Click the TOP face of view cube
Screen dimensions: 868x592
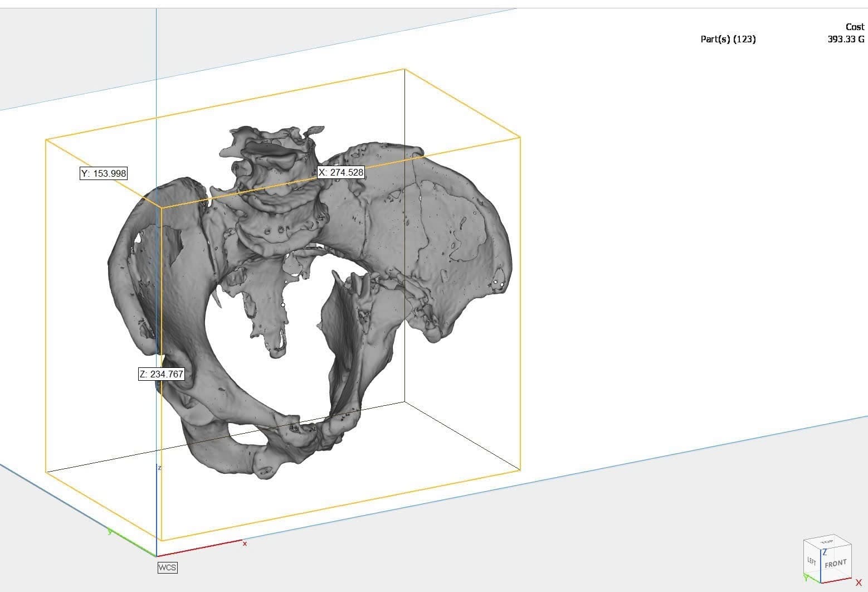tap(826, 542)
